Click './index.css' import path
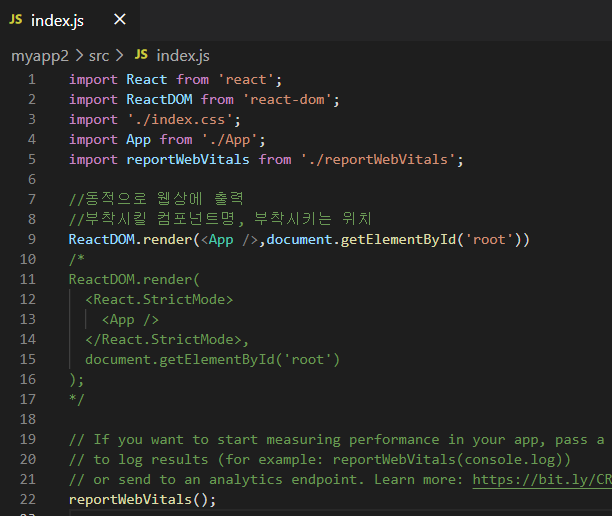Screen dimensions: 612x516 180,119
